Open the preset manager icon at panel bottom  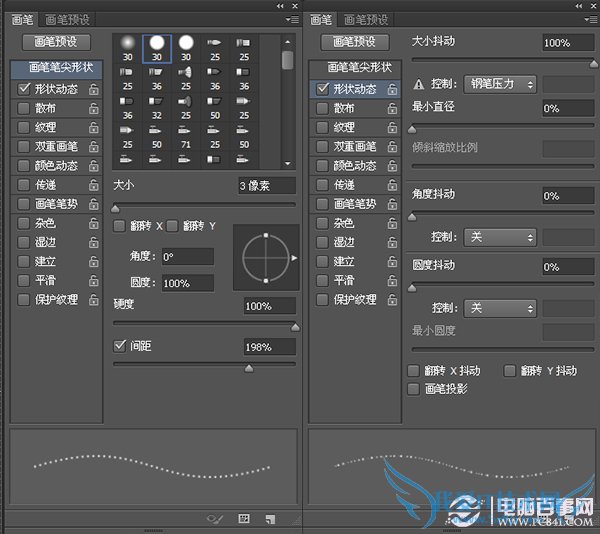pos(243,519)
